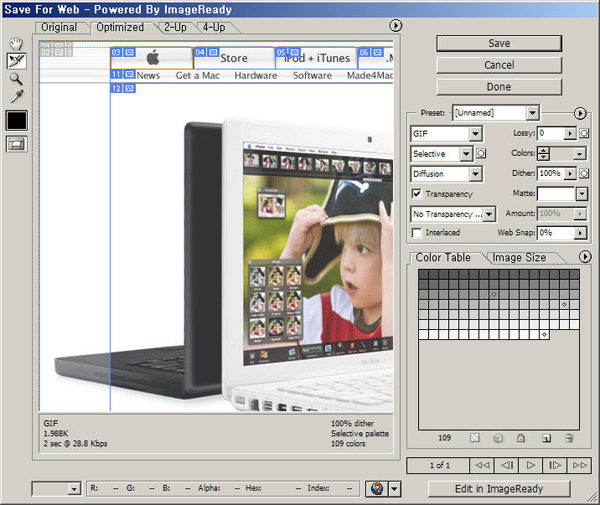
Task: Switch to the Optimized tab
Action: tap(120, 28)
